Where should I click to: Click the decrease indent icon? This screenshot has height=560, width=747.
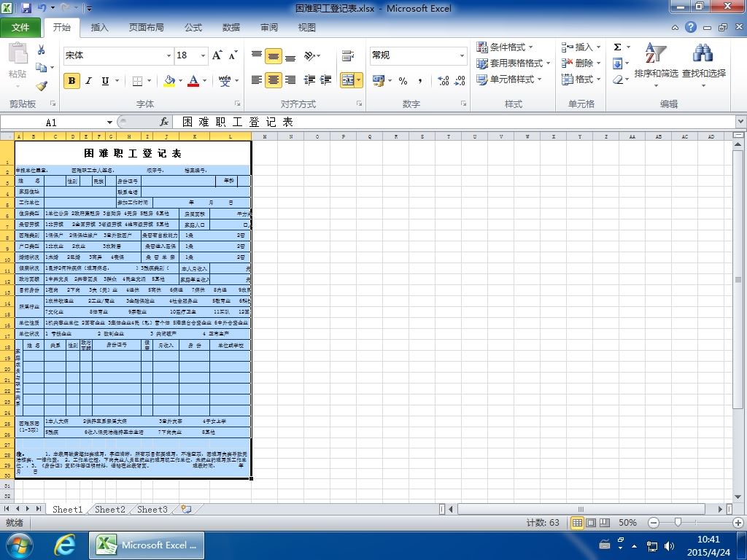[309, 79]
